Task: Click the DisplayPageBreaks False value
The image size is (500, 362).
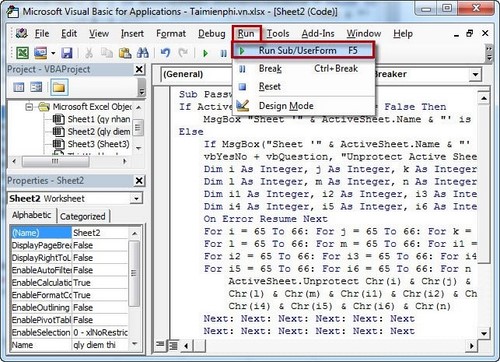Action: tap(100, 245)
